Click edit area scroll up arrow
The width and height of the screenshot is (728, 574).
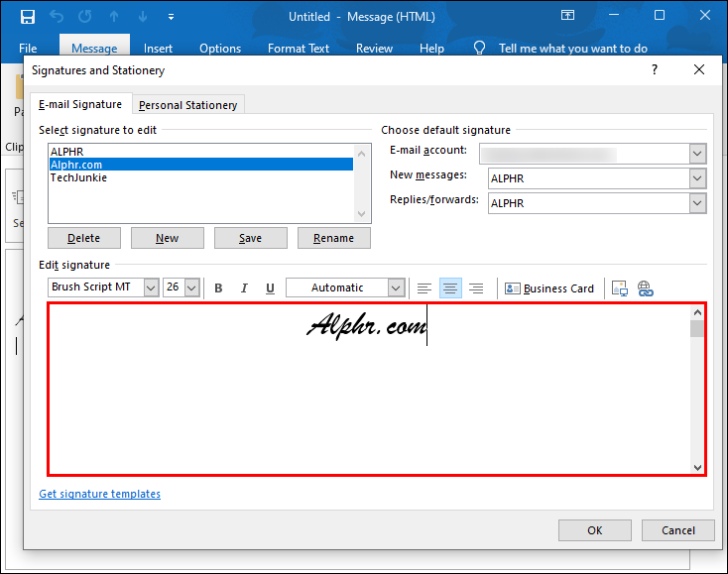(x=697, y=312)
